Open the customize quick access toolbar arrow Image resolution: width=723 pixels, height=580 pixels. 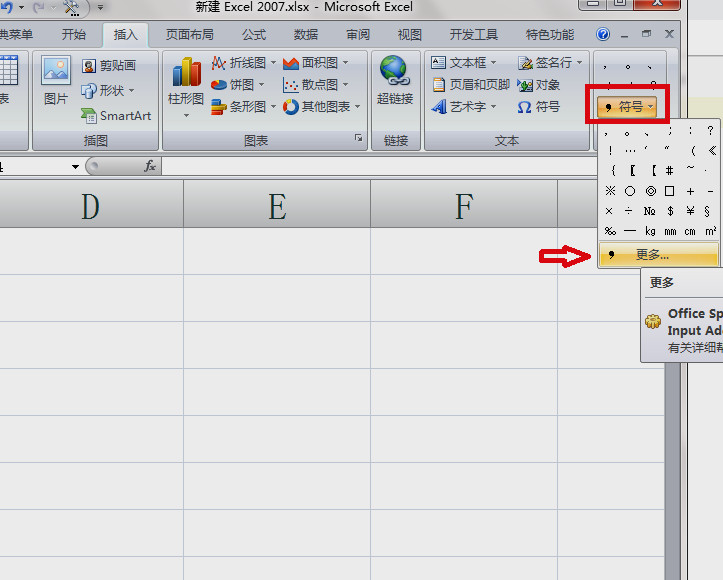click(x=100, y=7)
